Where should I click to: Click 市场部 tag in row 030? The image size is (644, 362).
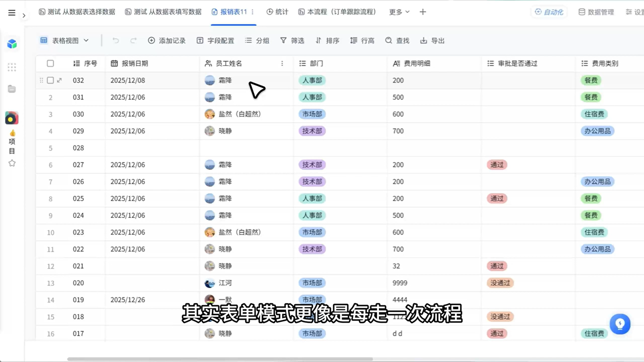pyautogui.click(x=312, y=114)
